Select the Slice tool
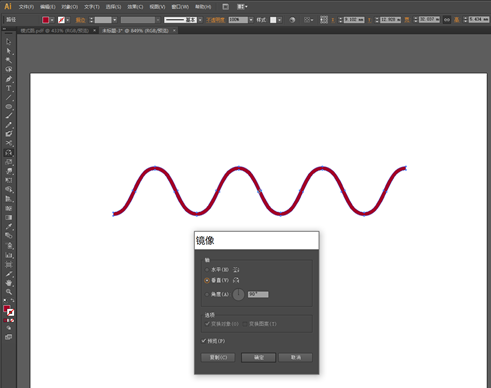The width and height of the screenshot is (491, 388). (x=9, y=274)
